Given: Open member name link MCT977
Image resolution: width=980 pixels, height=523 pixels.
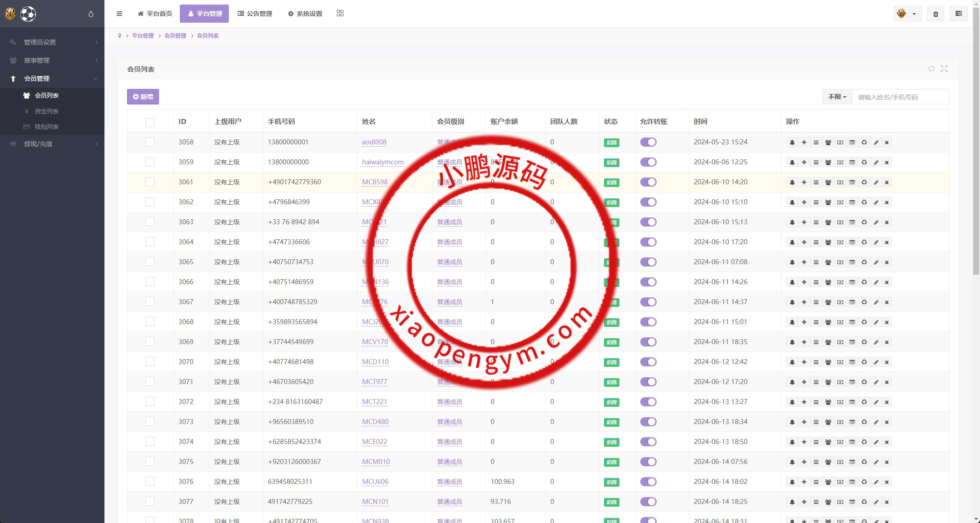Looking at the screenshot, I should [x=375, y=382].
